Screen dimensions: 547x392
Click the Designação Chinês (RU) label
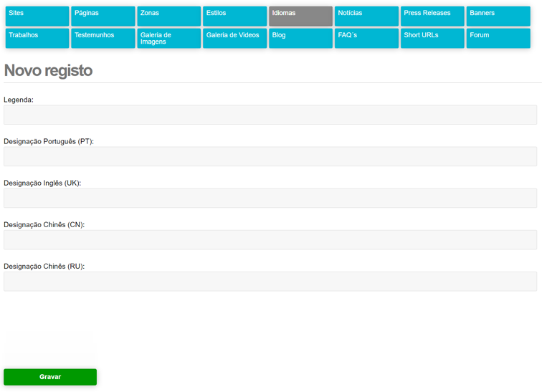point(44,267)
